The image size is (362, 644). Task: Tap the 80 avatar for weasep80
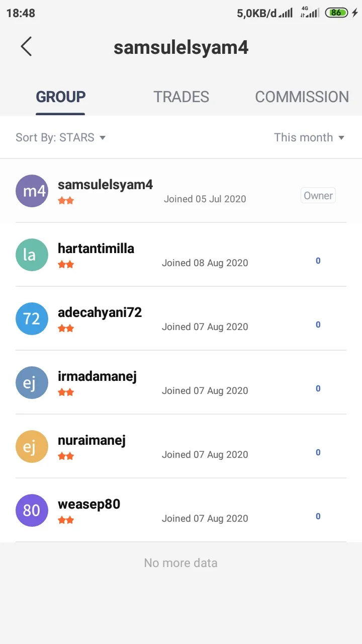[x=32, y=510]
